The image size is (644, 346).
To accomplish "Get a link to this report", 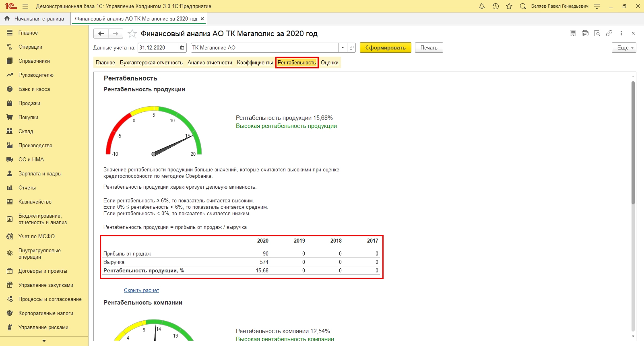I will pyautogui.click(x=609, y=33).
